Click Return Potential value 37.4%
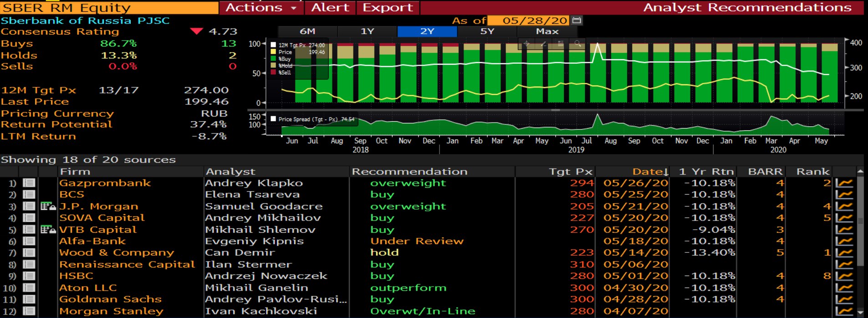The width and height of the screenshot is (868, 318). coord(208,124)
